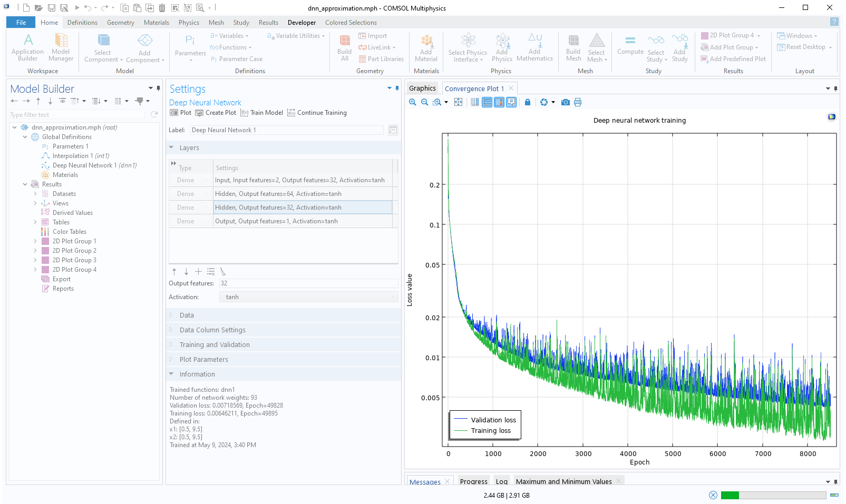Open the Progress tab at the bottom

[473, 481]
